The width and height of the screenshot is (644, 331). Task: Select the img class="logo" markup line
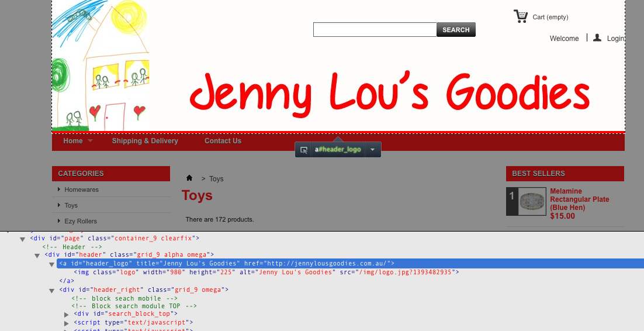pyautogui.click(x=266, y=272)
